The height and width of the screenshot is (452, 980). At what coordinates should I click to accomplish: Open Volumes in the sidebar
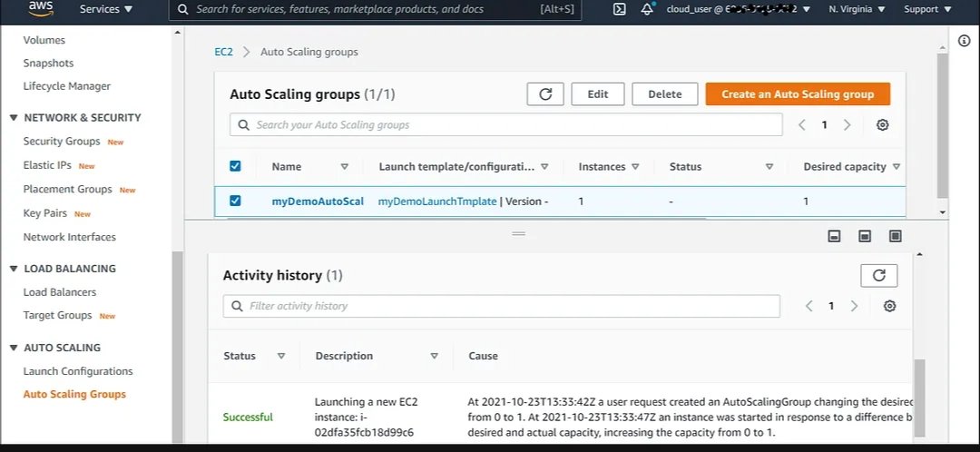[x=44, y=40]
